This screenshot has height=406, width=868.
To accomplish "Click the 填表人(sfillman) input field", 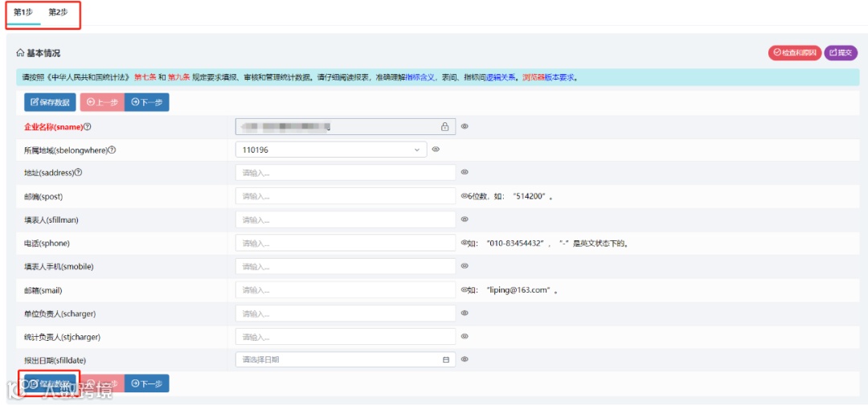I will (x=346, y=219).
